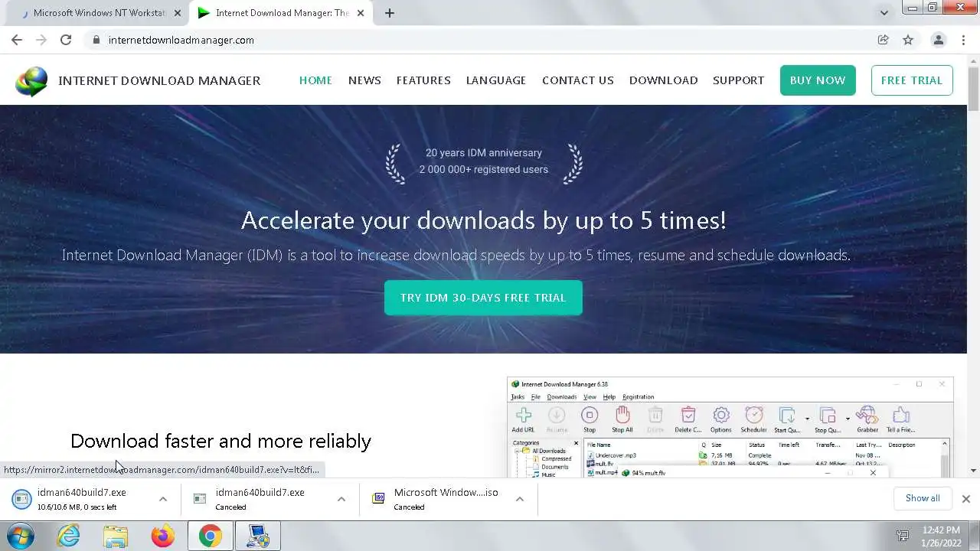The height and width of the screenshot is (551, 980).
Task: Launch Internet Explorer from the taskbar
Action: (x=68, y=536)
